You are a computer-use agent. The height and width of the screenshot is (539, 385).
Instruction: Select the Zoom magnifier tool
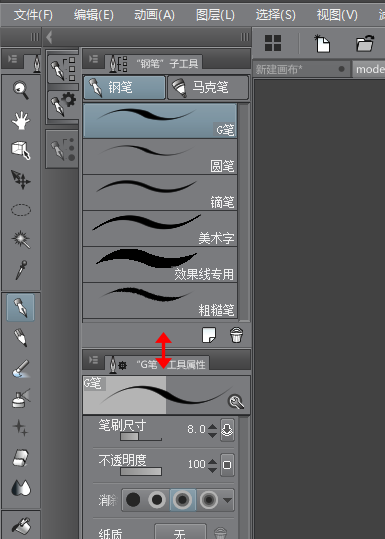click(21, 90)
